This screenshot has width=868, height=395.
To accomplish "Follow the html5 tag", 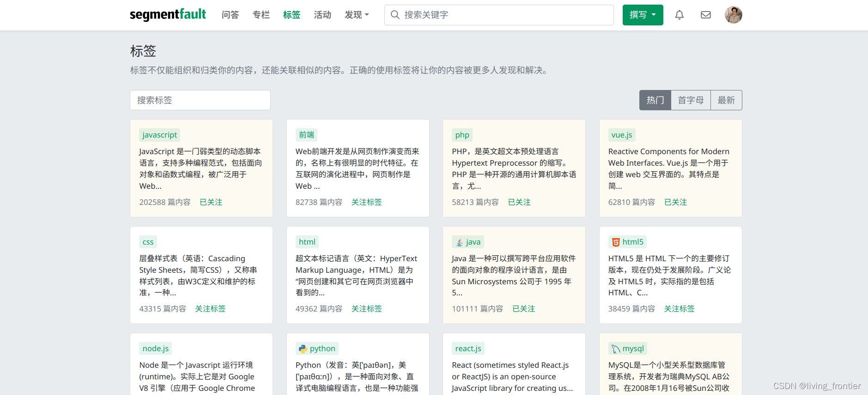I will (679, 309).
